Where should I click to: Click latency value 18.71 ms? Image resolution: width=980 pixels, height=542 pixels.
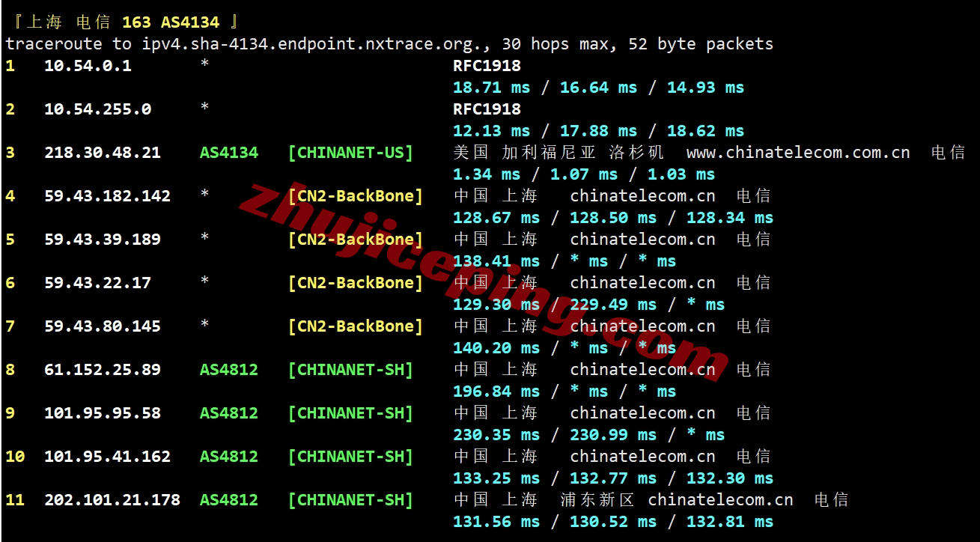click(x=492, y=88)
